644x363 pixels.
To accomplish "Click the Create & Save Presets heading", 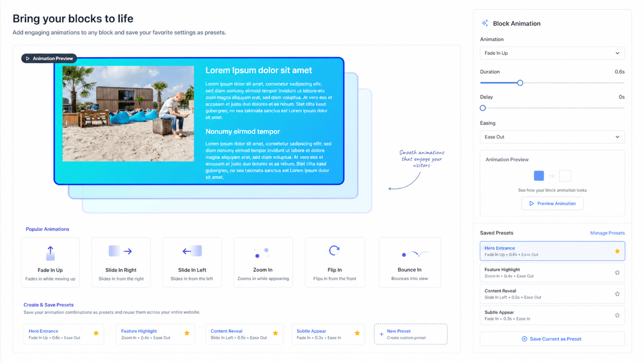I will pyautogui.click(x=48, y=305).
